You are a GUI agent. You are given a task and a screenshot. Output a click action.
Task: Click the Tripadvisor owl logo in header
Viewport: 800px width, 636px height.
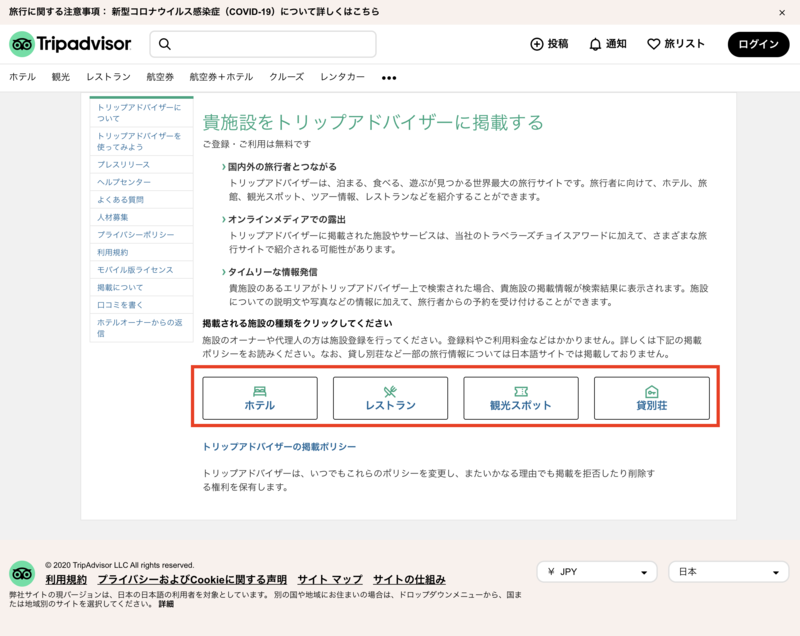pyautogui.click(x=21, y=44)
